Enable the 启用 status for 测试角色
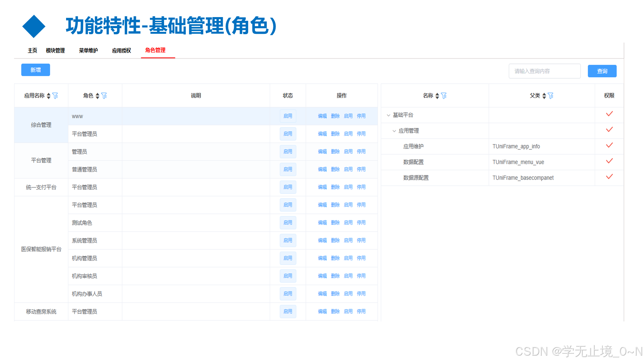Image resolution: width=644 pixels, height=362 pixels. click(x=288, y=223)
